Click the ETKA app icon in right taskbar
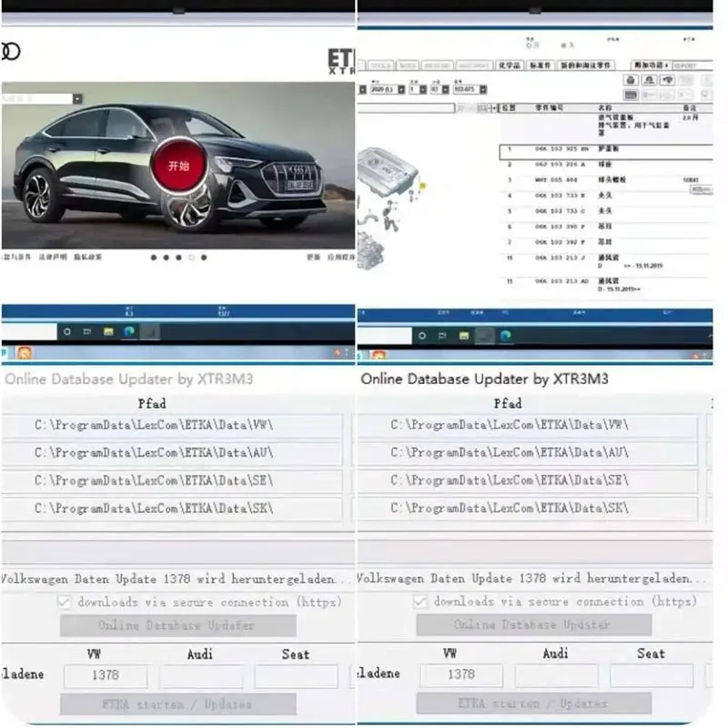 pos(484,336)
